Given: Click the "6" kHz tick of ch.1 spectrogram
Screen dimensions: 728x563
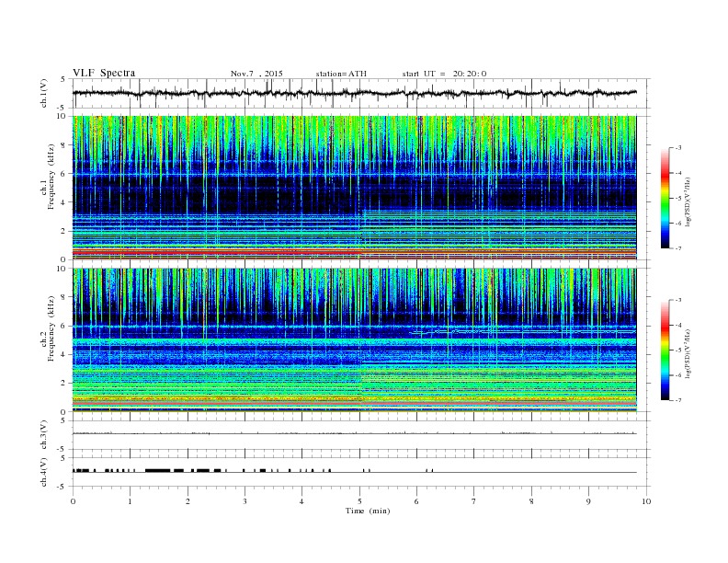Looking at the screenshot, I should [x=63, y=174].
